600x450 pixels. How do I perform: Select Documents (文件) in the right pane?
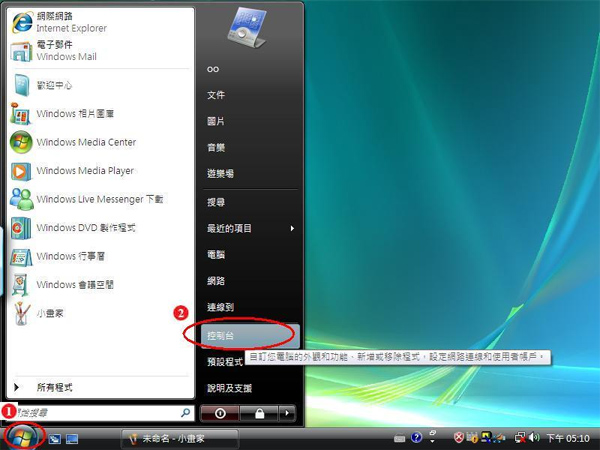(x=216, y=95)
